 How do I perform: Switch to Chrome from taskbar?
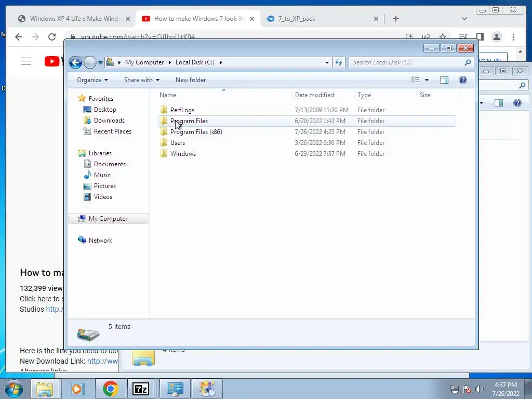coord(110,389)
